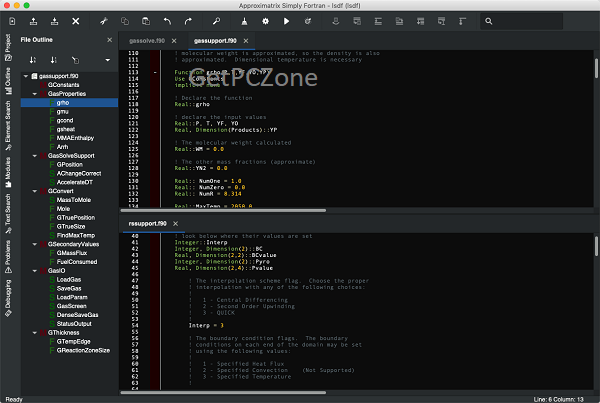This screenshot has width=600, height=403.
Task: Click the Undo arrow in toolbar
Action: (166, 20)
